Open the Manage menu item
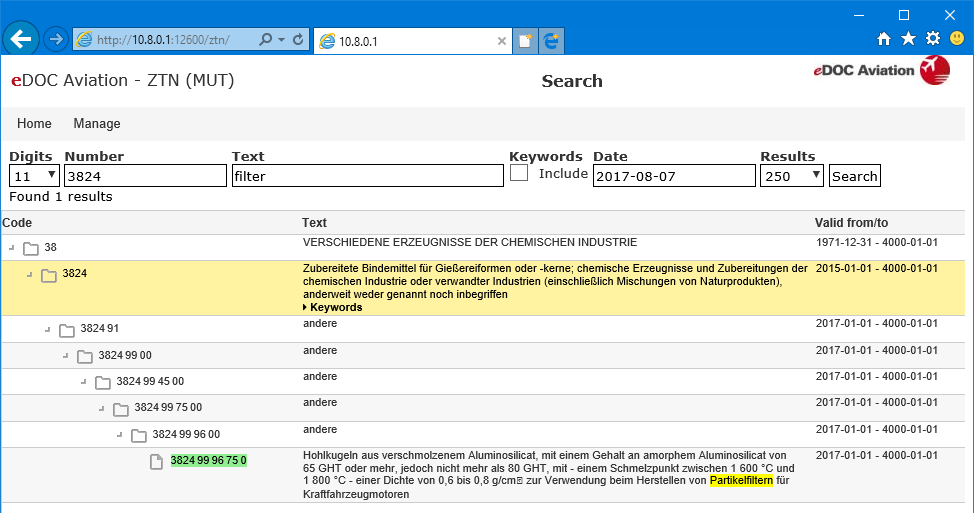This screenshot has width=974, height=513. click(x=97, y=124)
